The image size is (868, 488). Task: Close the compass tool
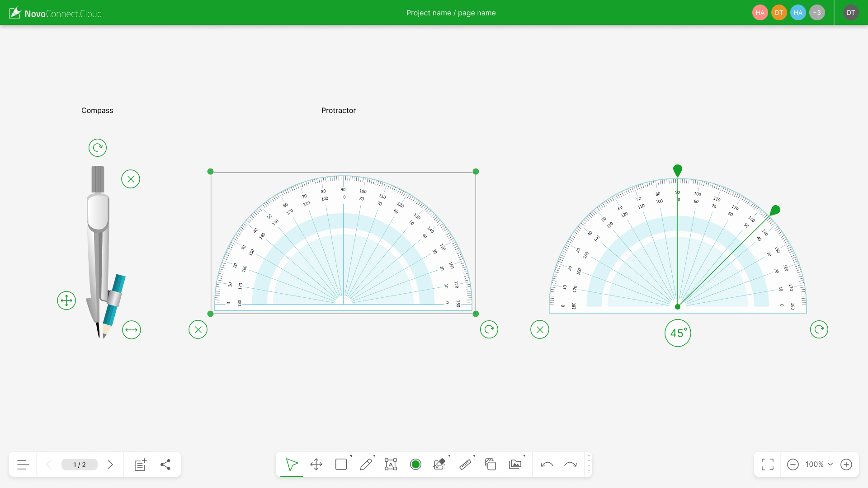point(131,179)
